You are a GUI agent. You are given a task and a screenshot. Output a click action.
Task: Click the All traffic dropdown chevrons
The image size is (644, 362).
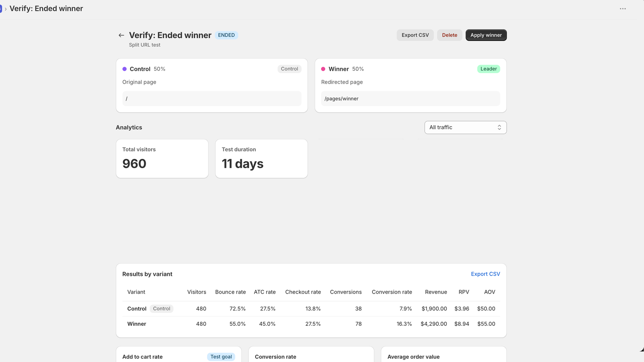(x=499, y=128)
